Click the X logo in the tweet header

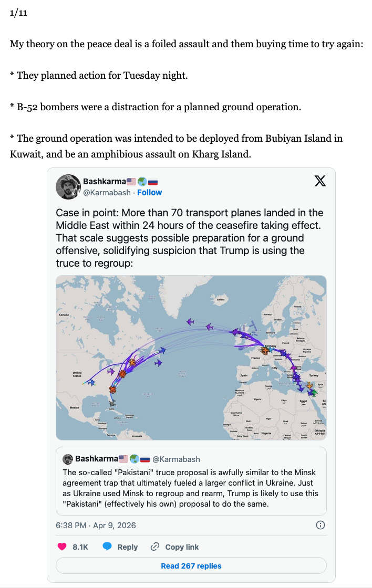tap(319, 181)
